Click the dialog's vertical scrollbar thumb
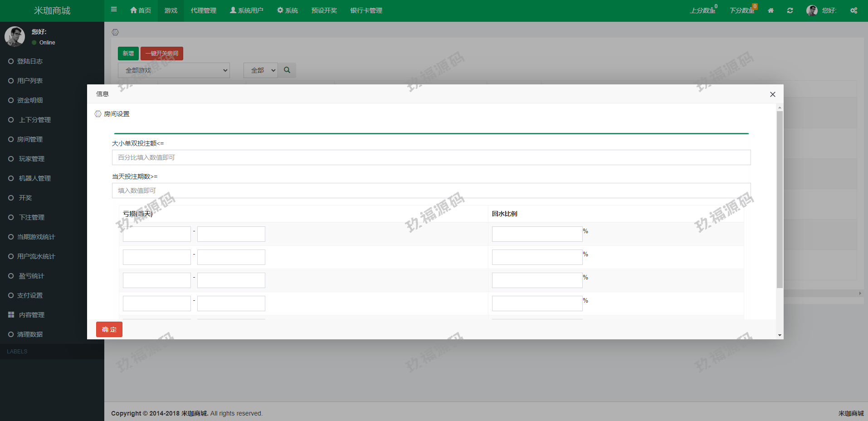 point(780,200)
